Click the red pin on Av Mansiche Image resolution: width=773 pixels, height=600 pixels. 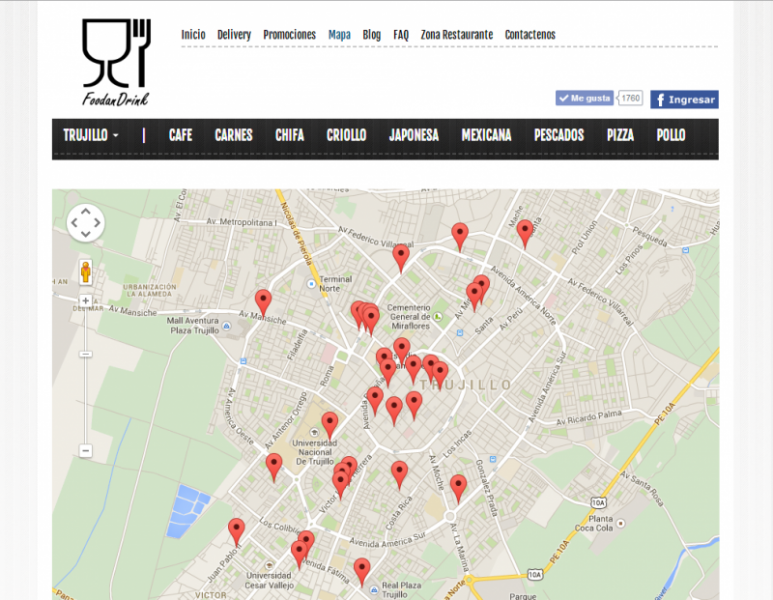coord(263,301)
